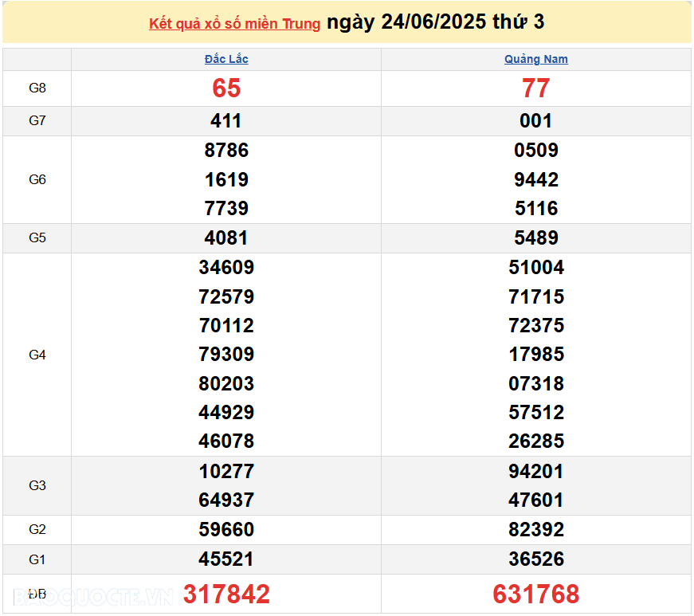This screenshot has width=694, height=616.
Task: Select G6 number 9442
Action: coord(536,179)
